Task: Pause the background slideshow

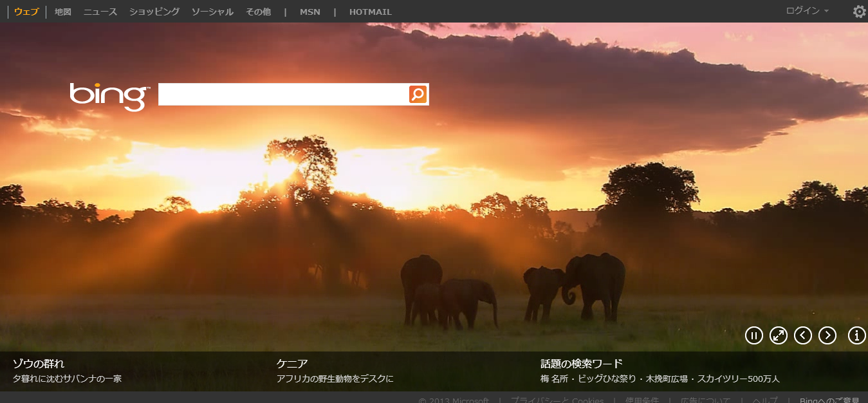Action: [x=753, y=335]
